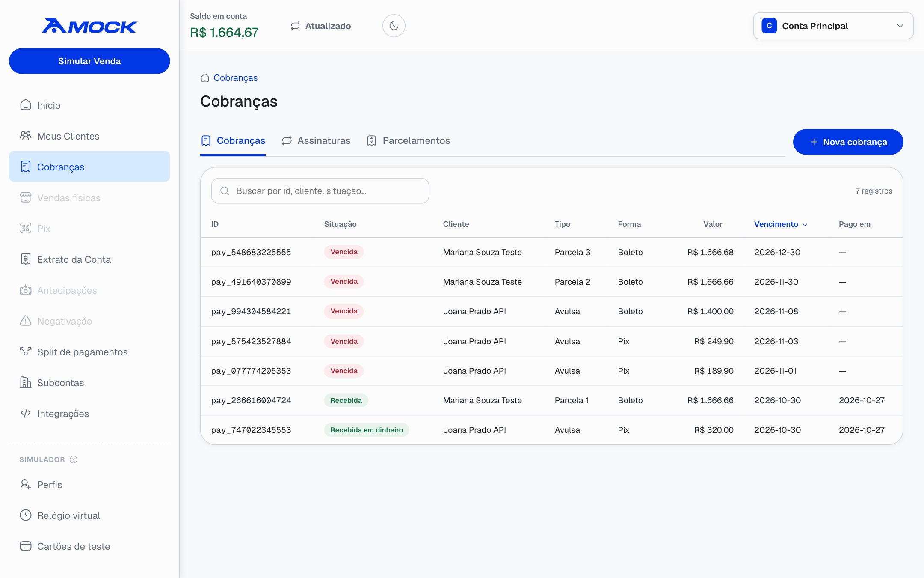Viewport: 924px width, 578px height.
Task: Open Negativação in the sidebar
Action: [89, 321]
